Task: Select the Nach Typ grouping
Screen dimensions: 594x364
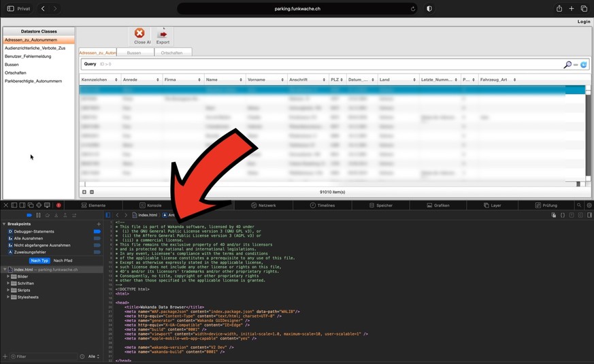Action: click(x=39, y=261)
